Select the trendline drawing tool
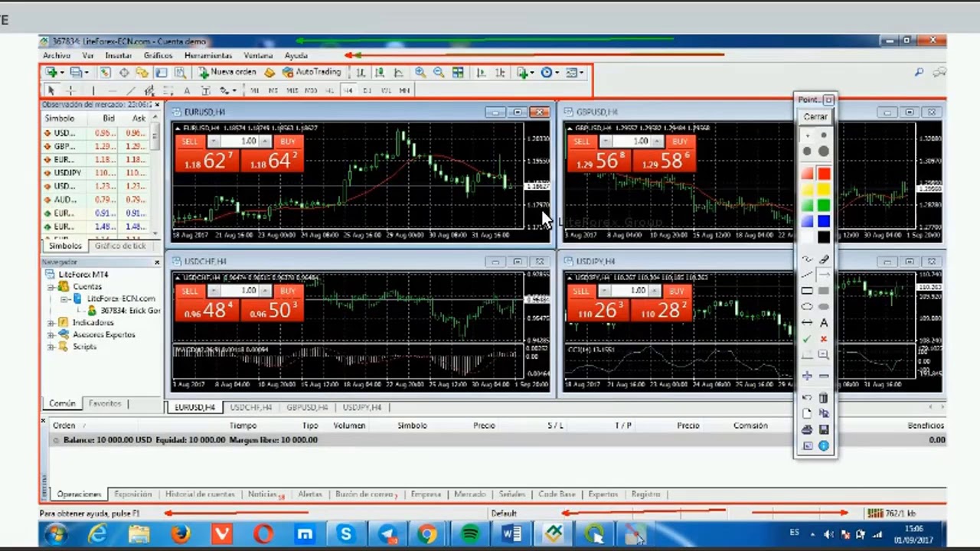Viewport: 980px width, 551px height. point(131,90)
